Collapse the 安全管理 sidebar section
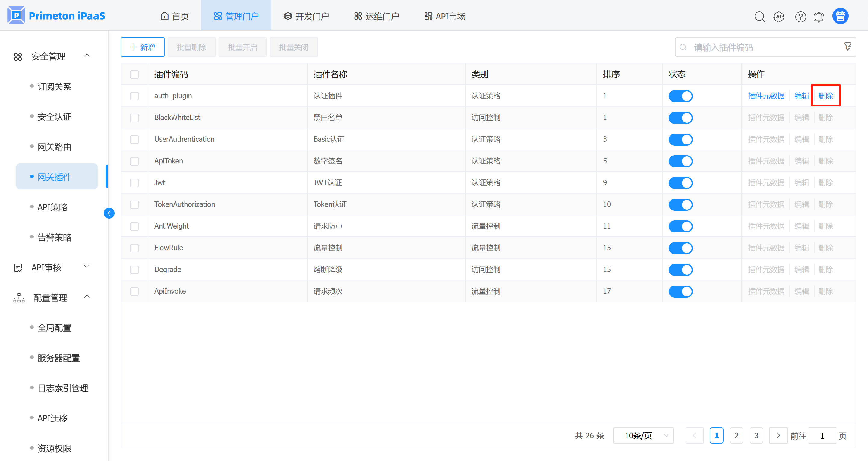 click(x=51, y=56)
